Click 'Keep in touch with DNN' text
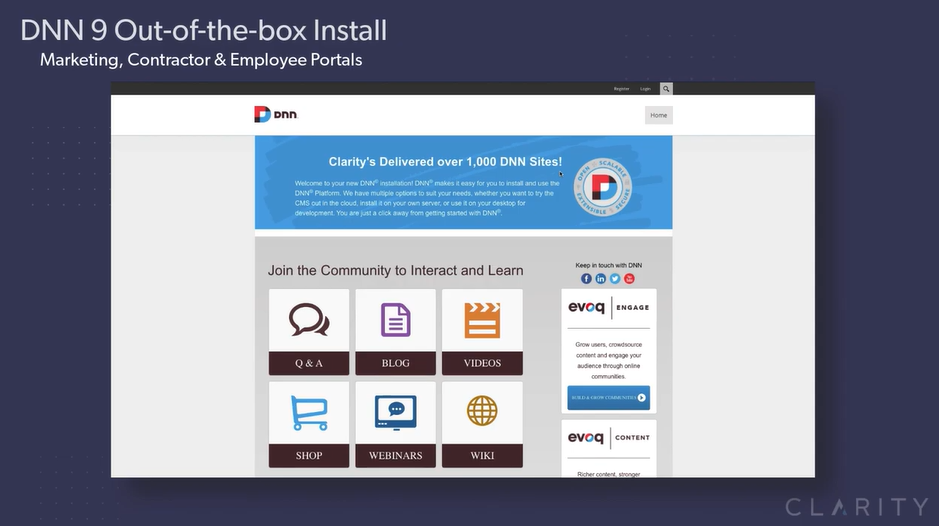 point(608,265)
